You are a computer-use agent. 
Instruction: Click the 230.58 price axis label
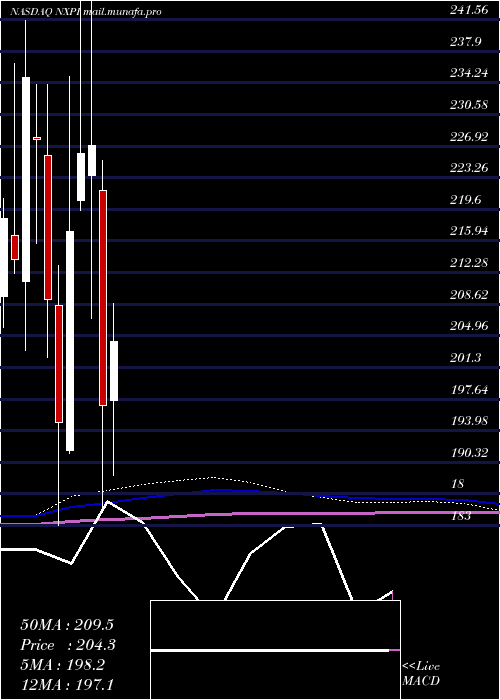click(x=469, y=105)
